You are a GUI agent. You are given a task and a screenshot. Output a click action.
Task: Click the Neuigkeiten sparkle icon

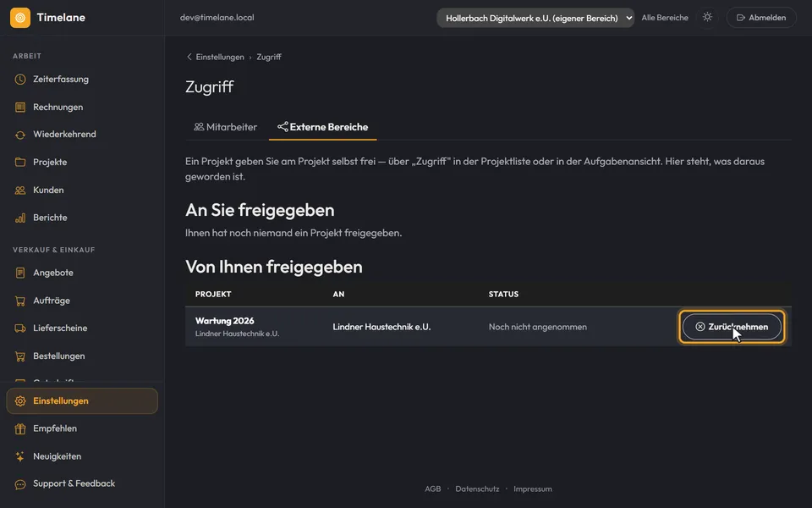20,456
